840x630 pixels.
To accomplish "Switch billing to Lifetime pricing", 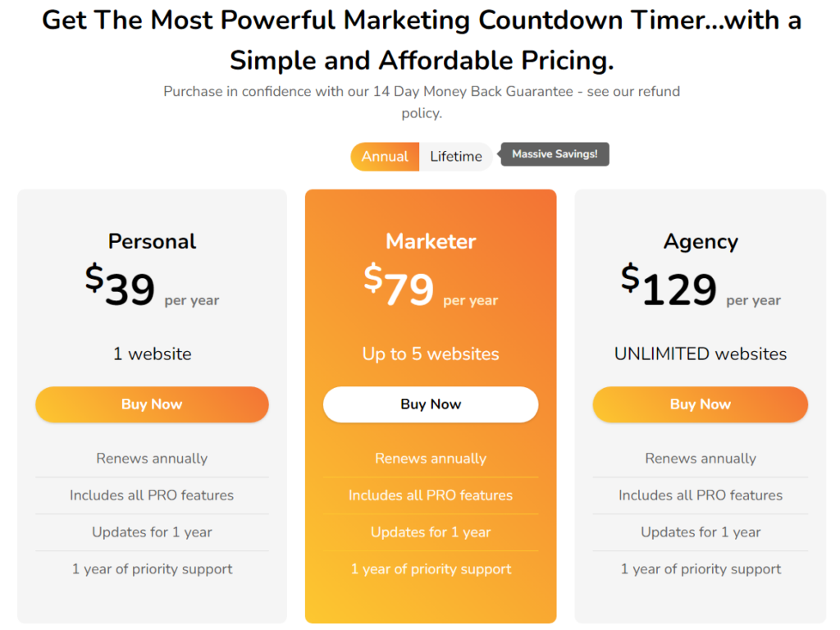I will [455, 156].
